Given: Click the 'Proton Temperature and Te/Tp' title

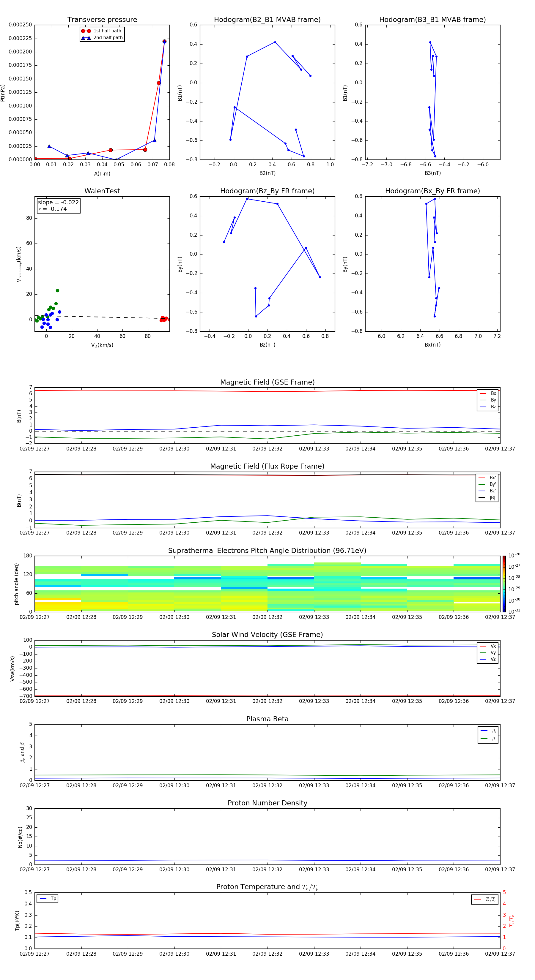Looking at the screenshot, I should (267, 887).
